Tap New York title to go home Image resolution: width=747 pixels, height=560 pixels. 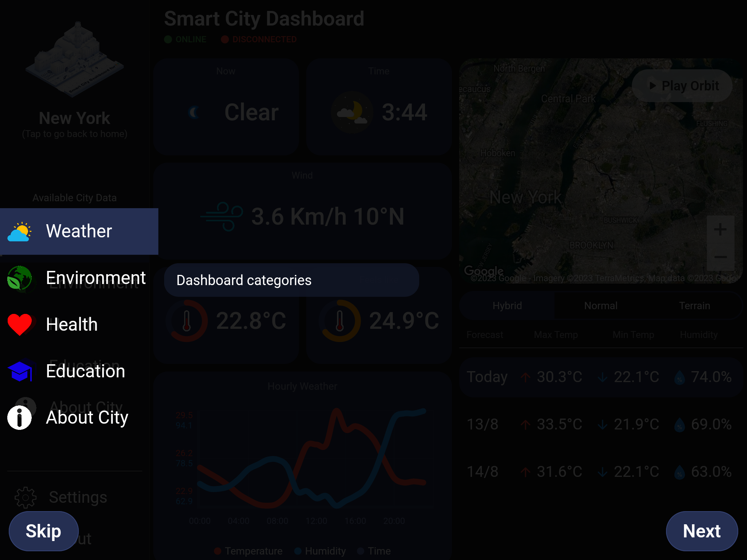coord(75,118)
